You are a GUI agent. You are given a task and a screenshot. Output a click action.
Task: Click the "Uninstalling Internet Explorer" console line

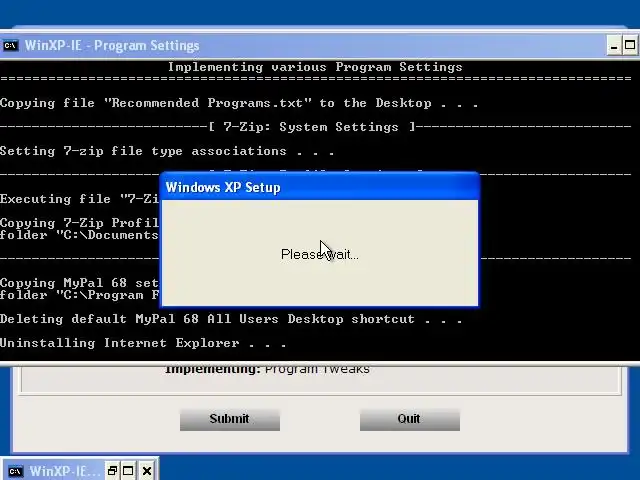(x=143, y=343)
